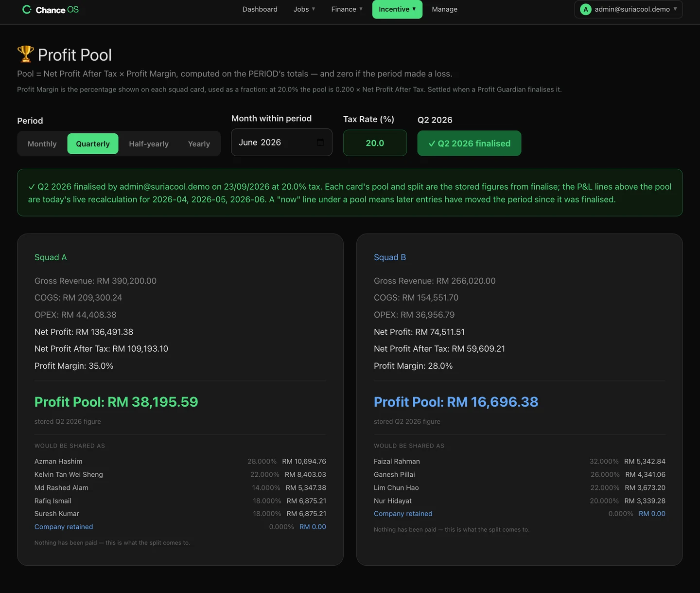Go to the Manage page
Viewport: 700px width, 593px height.
(445, 9)
